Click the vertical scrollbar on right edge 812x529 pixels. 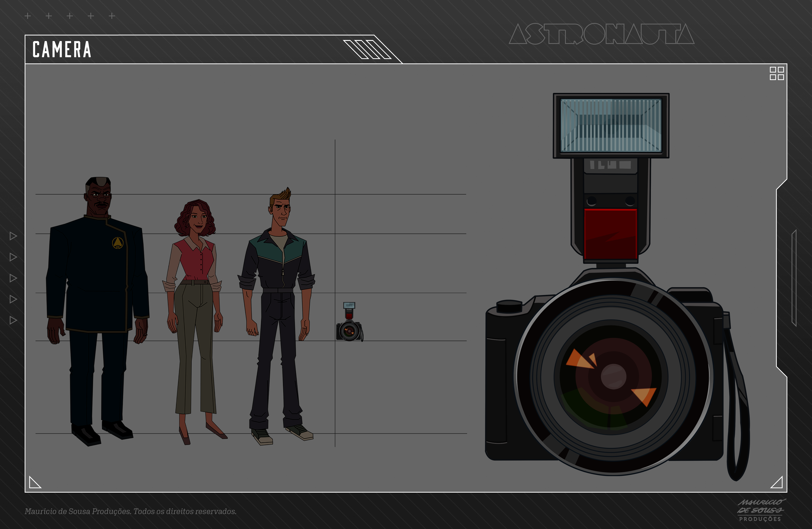coord(794,278)
